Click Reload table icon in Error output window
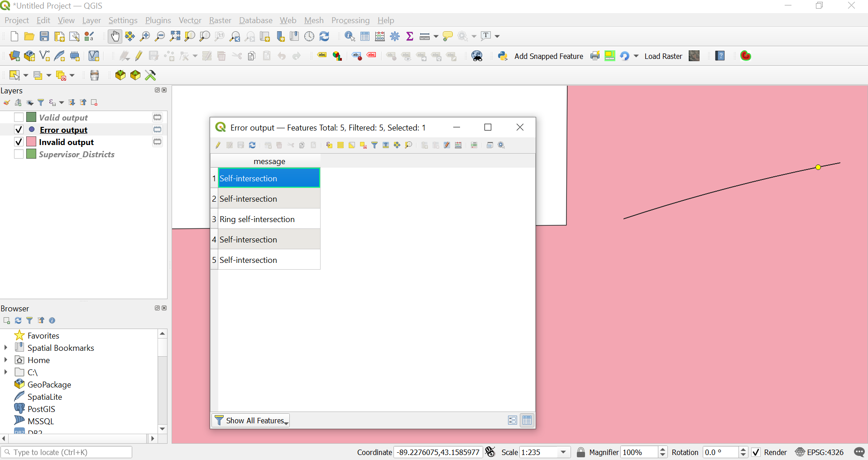 tap(252, 145)
